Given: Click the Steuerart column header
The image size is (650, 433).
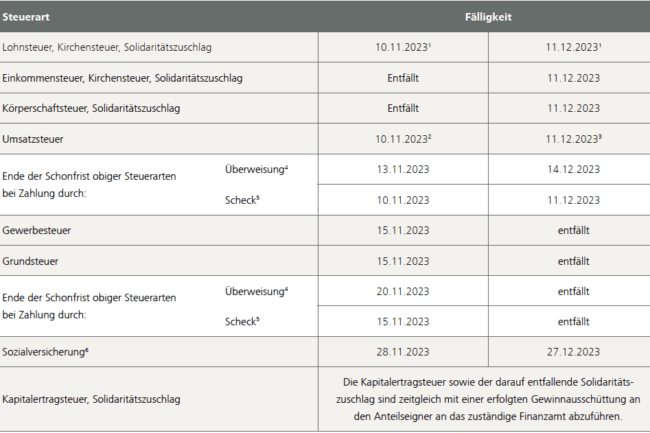Looking at the screenshot, I should 26,17.
